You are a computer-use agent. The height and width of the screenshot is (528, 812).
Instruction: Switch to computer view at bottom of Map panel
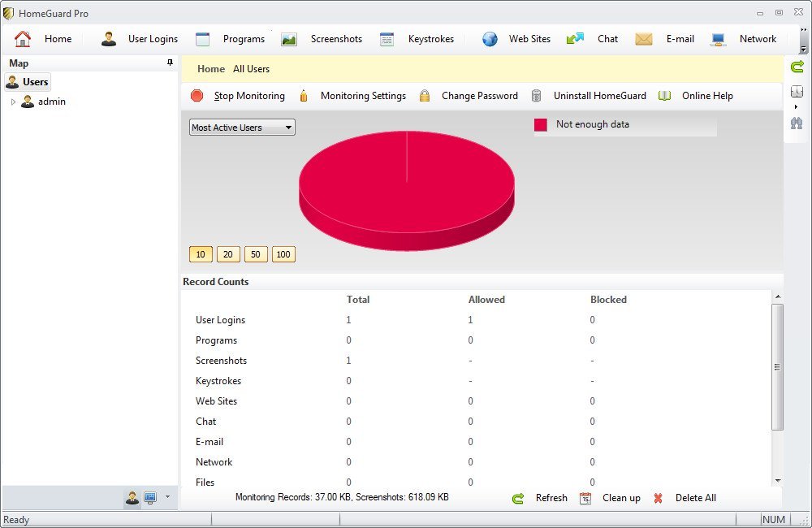click(x=151, y=497)
